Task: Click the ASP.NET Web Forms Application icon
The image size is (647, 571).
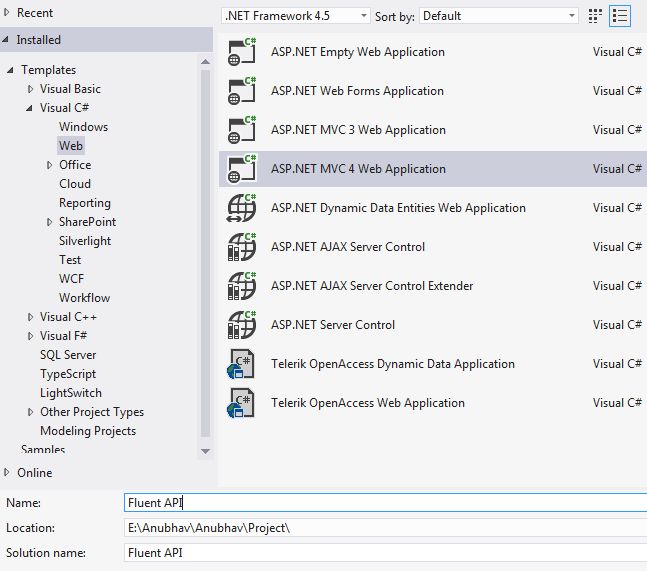Action: click(243, 92)
